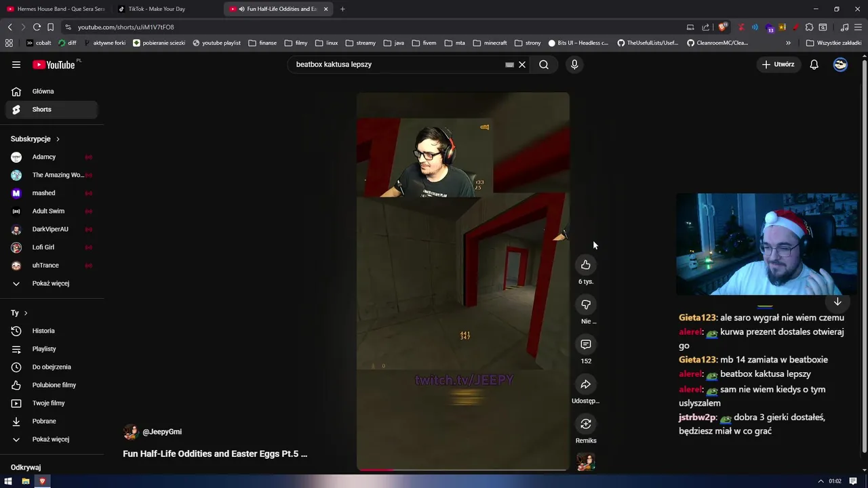The width and height of the screenshot is (868, 488).
Task: Open the share page icon in address bar
Action: pos(706,27)
